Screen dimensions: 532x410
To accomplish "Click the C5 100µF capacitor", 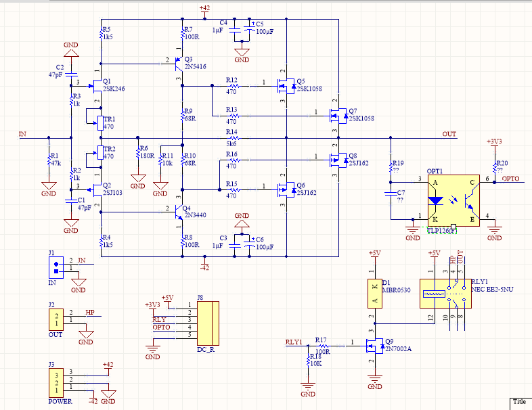I will point(252,30).
